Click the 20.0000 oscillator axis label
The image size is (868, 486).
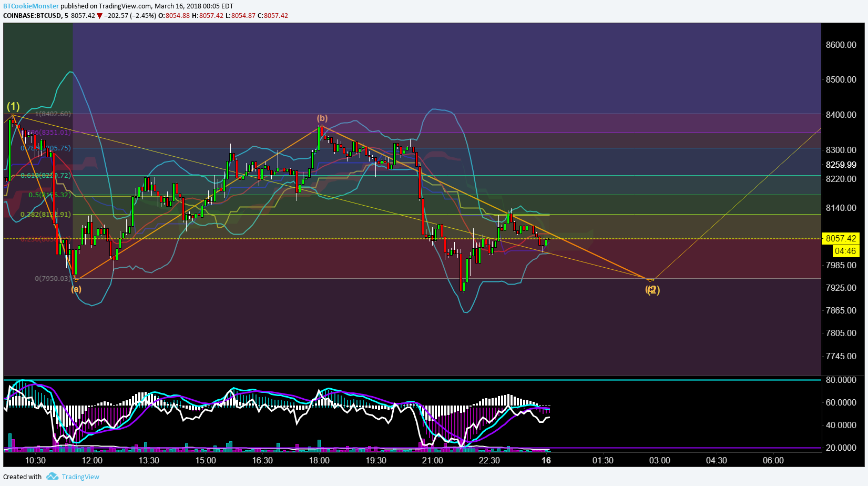(x=841, y=448)
